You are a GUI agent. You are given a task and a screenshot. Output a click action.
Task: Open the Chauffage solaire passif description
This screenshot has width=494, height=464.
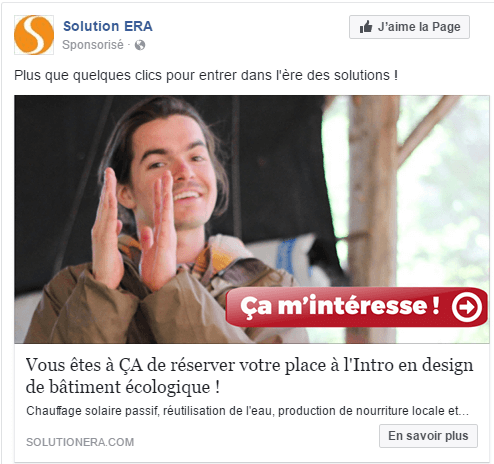click(247, 411)
